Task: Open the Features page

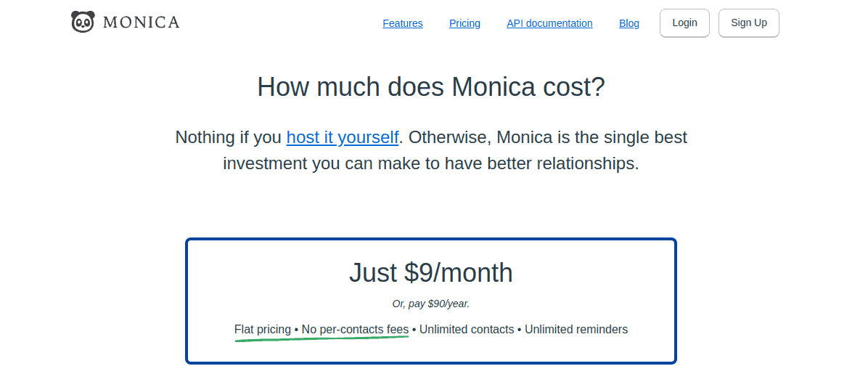Action: pos(402,23)
